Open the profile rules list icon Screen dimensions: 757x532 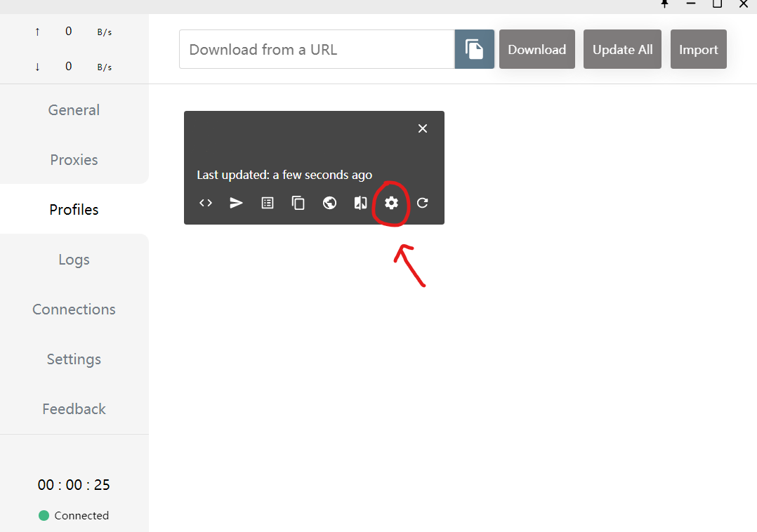click(268, 203)
